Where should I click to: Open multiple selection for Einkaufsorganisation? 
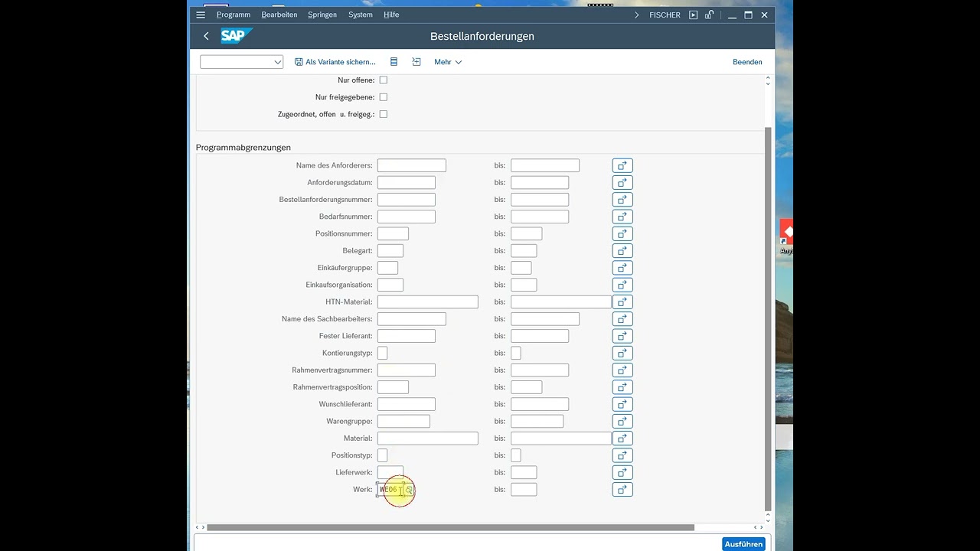point(622,285)
